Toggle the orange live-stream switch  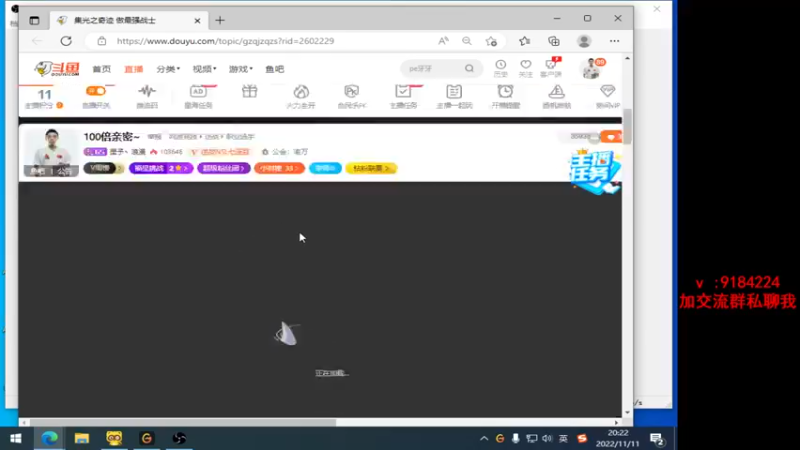click(96, 91)
